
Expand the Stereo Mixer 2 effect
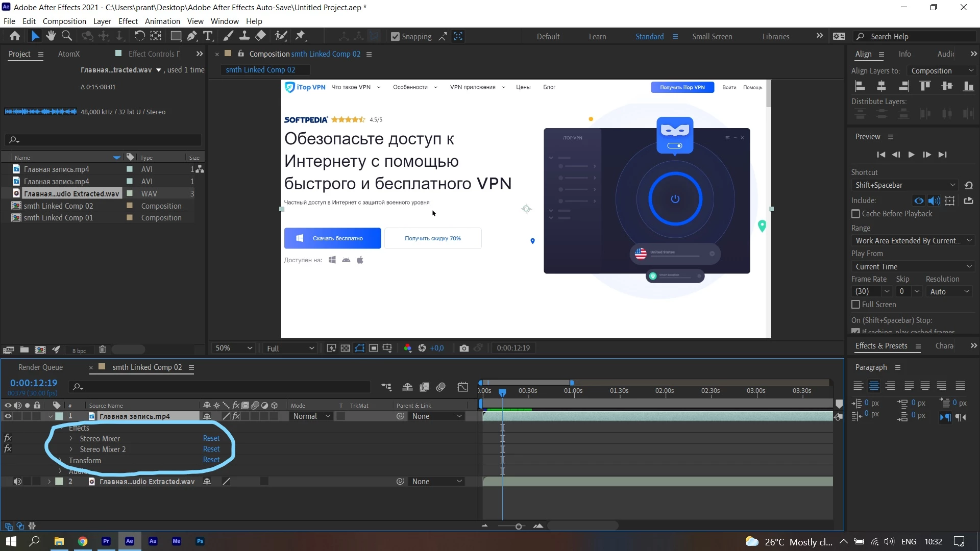(x=71, y=449)
